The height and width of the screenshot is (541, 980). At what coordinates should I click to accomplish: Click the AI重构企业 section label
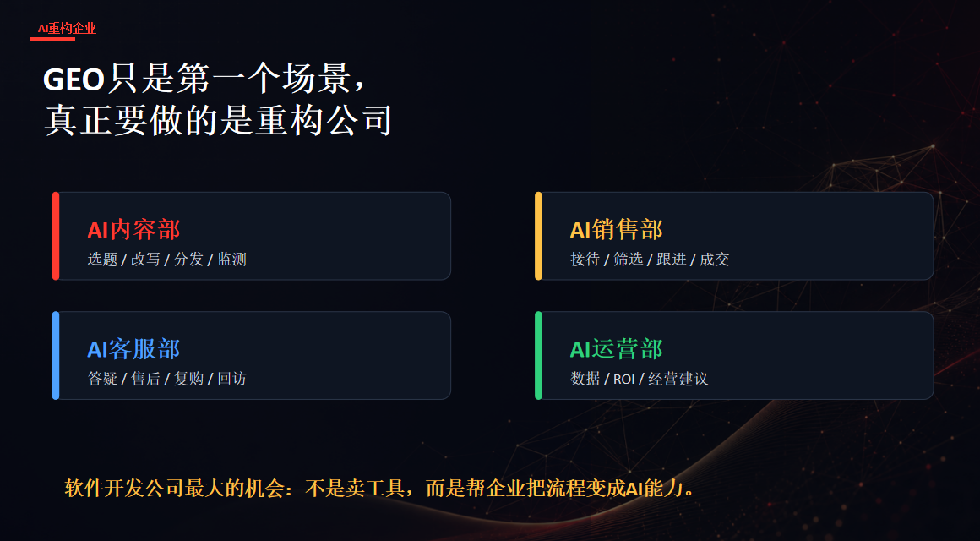point(67,28)
